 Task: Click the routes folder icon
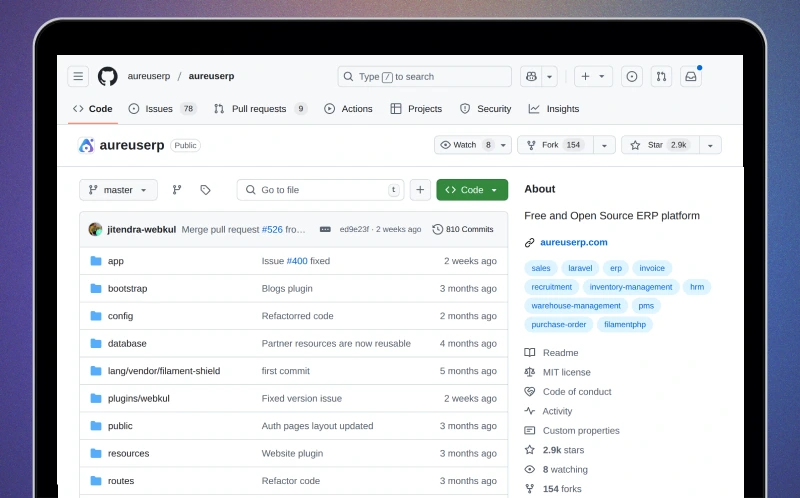(x=96, y=481)
